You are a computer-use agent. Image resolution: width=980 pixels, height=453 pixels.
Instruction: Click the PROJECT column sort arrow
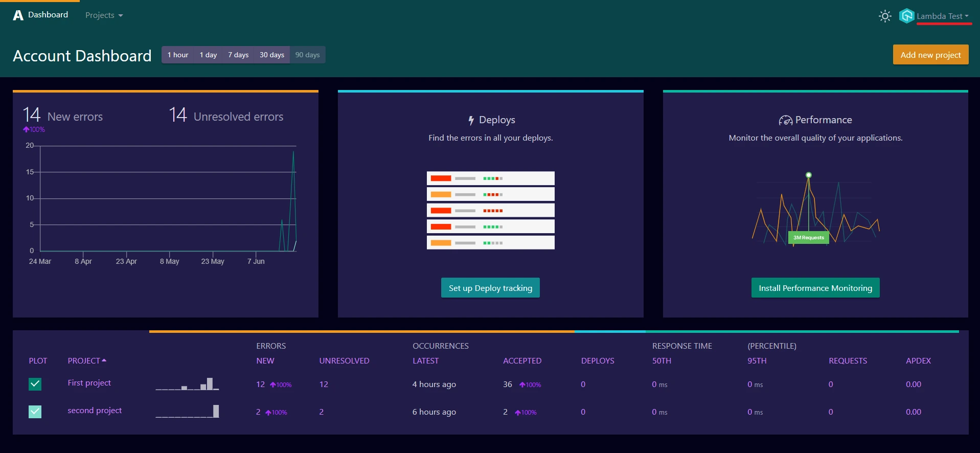tap(104, 360)
